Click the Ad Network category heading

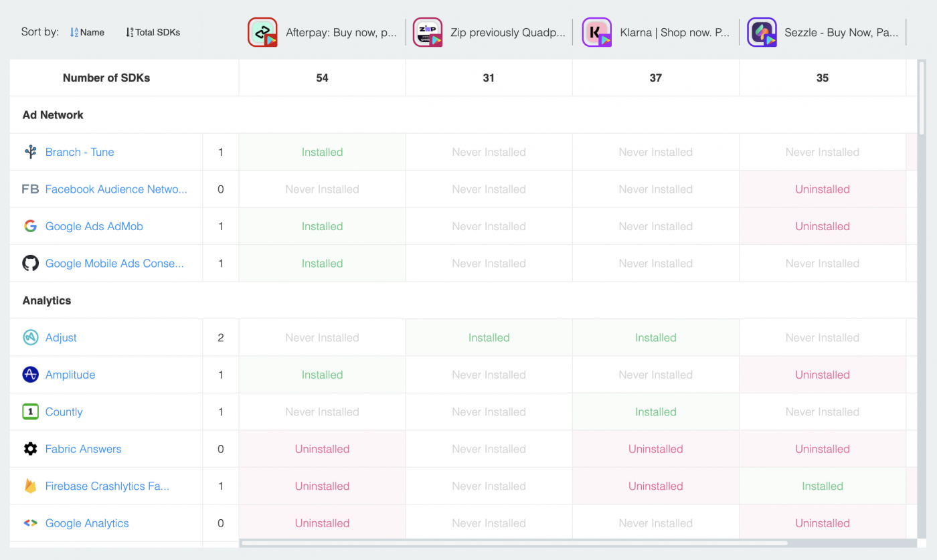click(53, 115)
